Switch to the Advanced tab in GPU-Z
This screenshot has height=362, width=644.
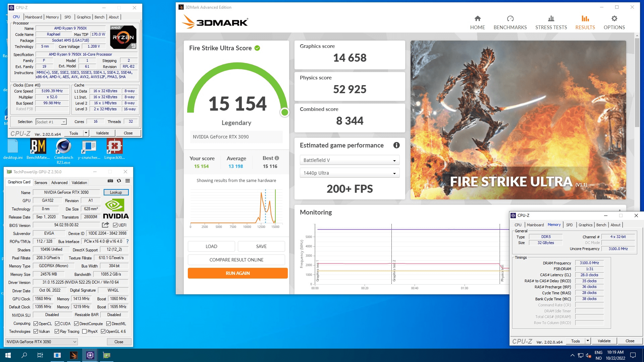click(x=59, y=183)
